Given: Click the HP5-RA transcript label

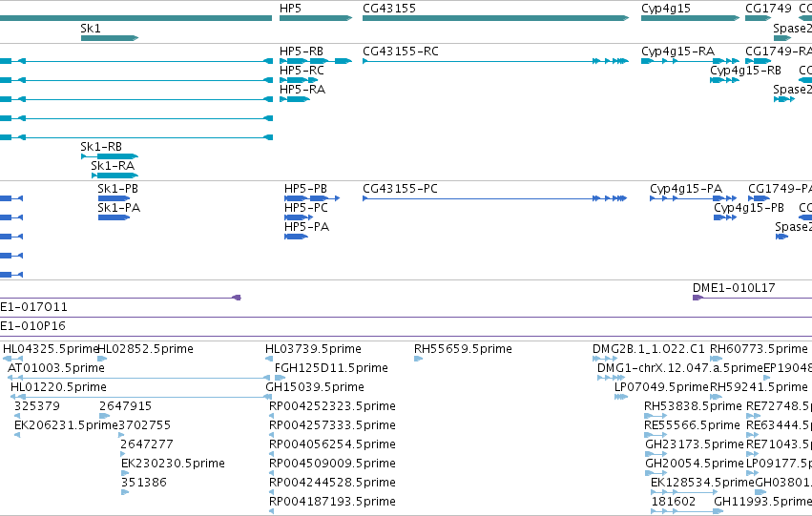Looking at the screenshot, I should point(302,90).
